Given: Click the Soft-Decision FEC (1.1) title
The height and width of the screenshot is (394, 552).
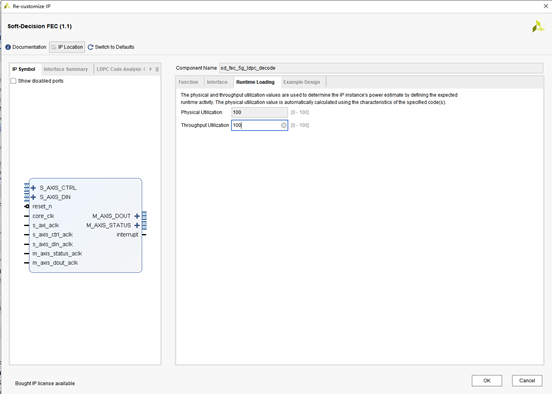Looking at the screenshot, I should point(40,26).
